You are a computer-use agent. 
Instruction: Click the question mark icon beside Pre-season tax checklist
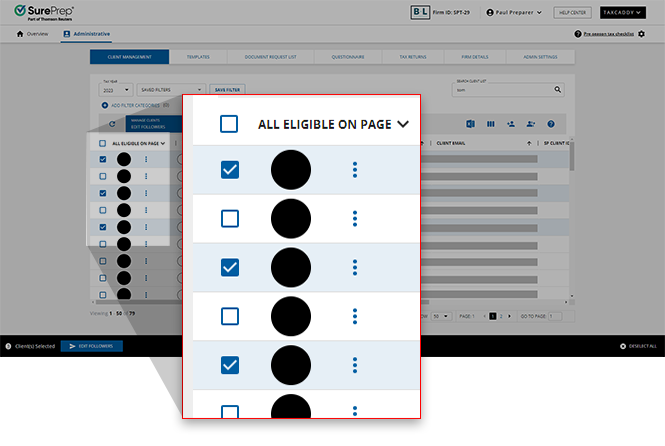tap(578, 34)
